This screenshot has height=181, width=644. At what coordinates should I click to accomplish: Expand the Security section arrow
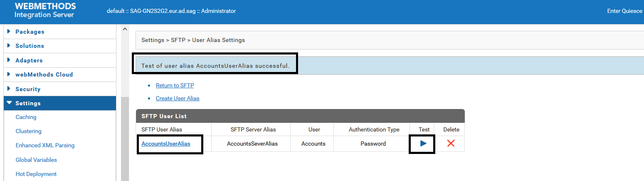click(9, 89)
